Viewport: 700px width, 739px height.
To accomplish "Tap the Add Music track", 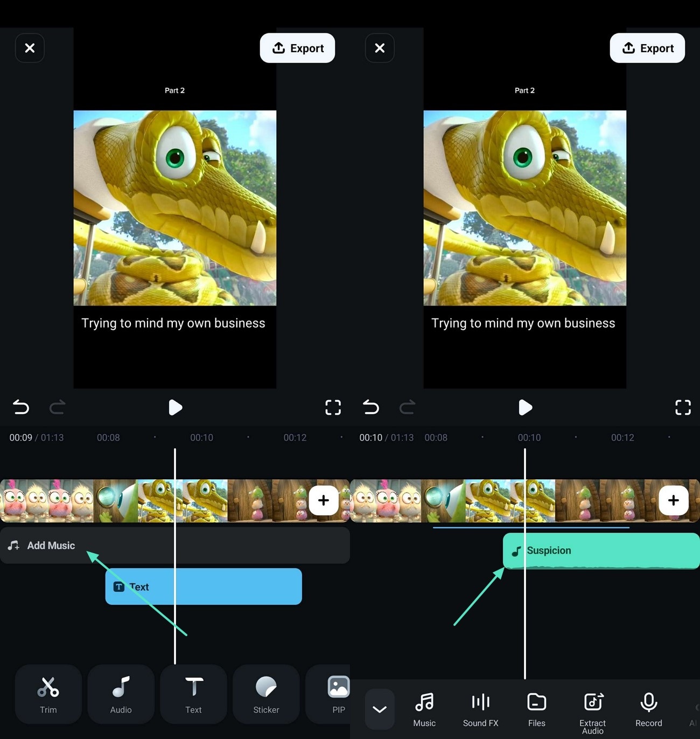I will pos(175,545).
